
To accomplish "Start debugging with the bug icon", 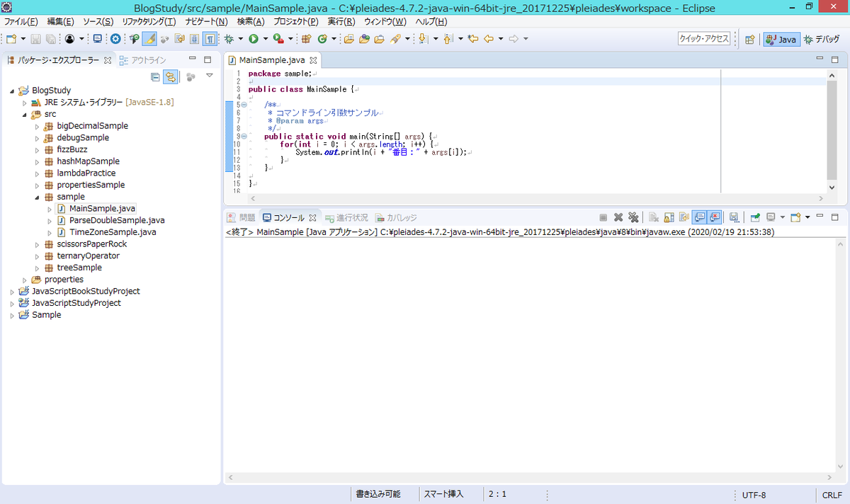I will pos(229,39).
